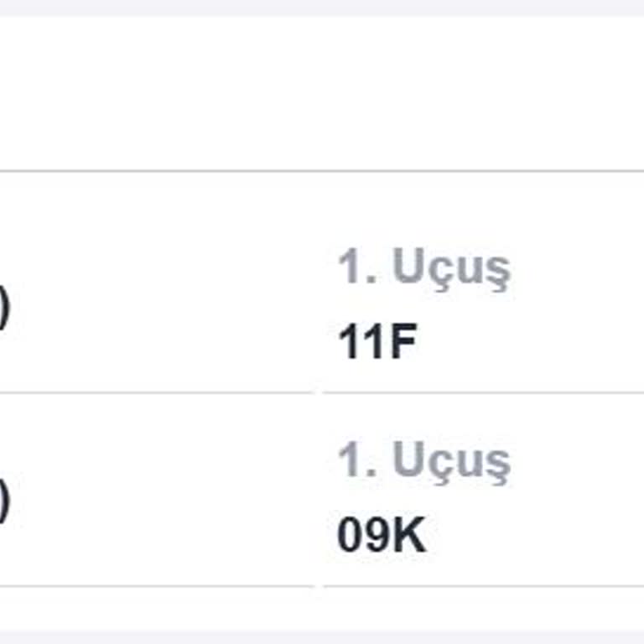Click the gray strip at the page bottom

(x=322, y=636)
